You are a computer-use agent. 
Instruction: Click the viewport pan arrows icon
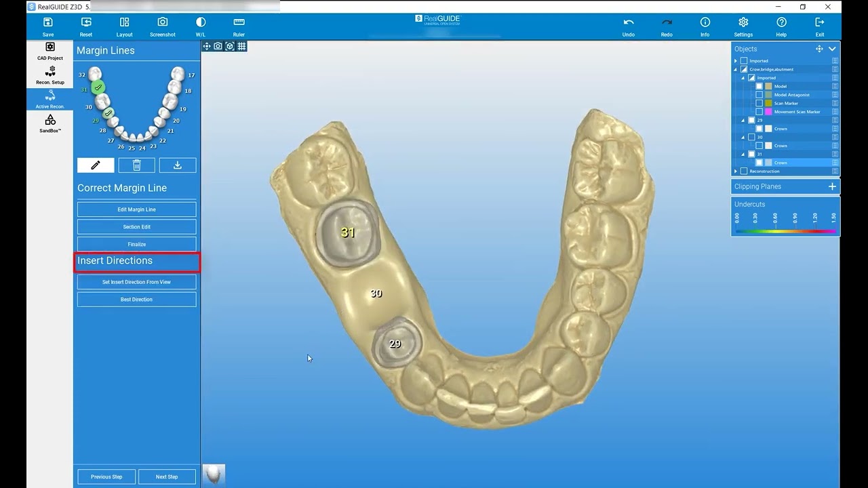point(207,46)
